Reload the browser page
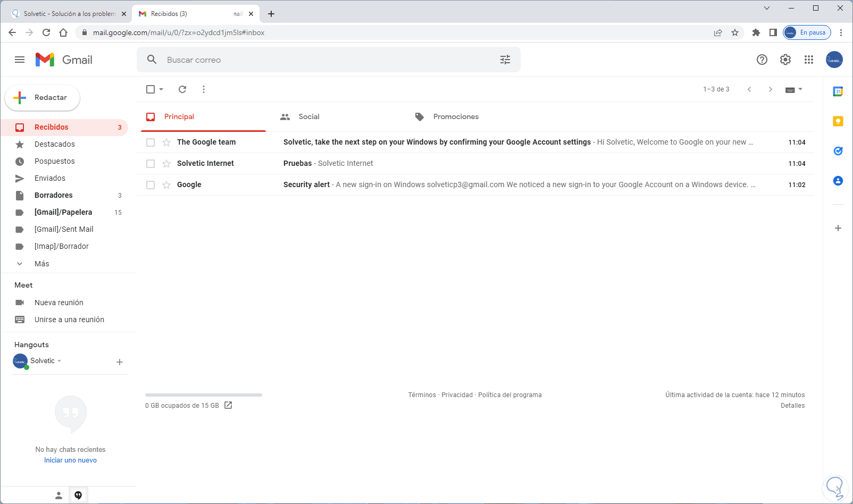The image size is (853, 504). point(46,32)
